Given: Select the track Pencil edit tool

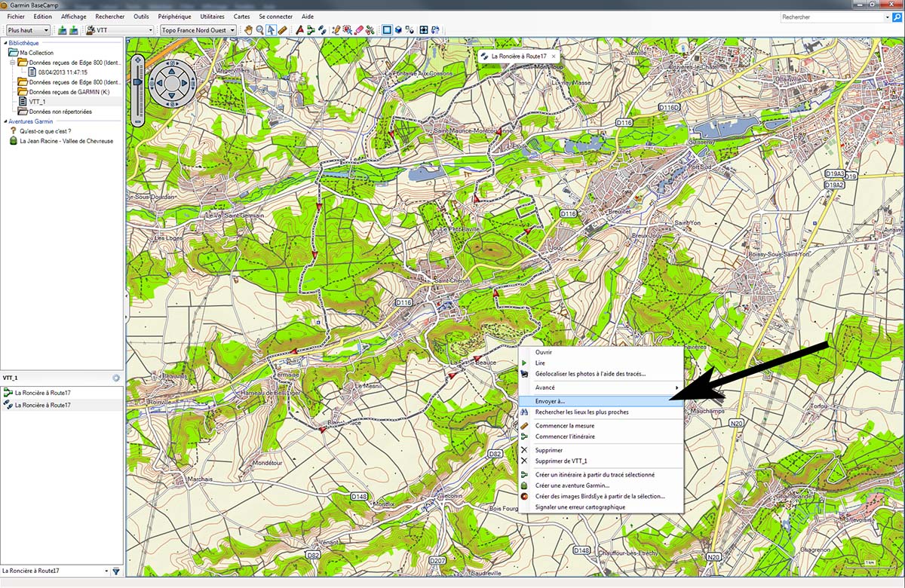Looking at the screenshot, I should 336,30.
